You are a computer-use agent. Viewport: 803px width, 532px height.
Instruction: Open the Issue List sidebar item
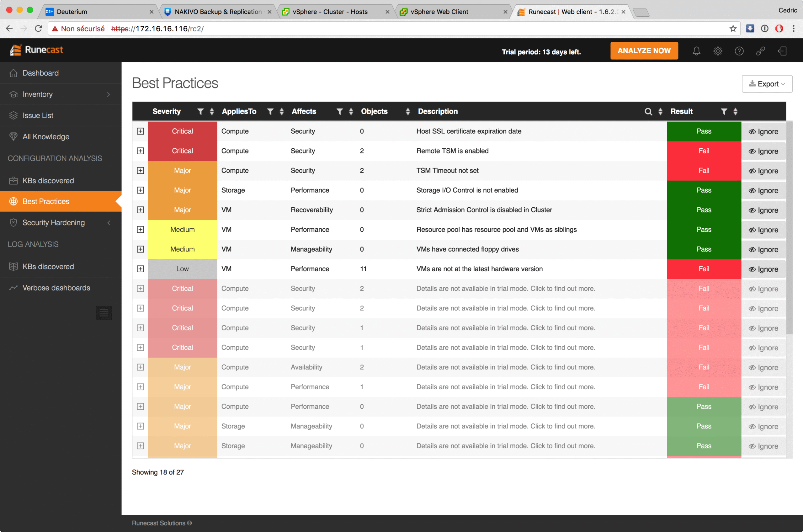tap(38, 115)
